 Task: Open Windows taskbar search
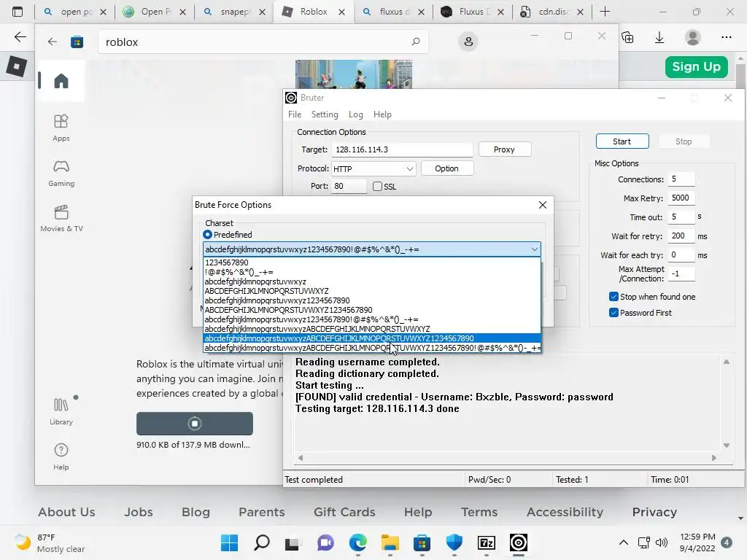pyautogui.click(x=262, y=542)
